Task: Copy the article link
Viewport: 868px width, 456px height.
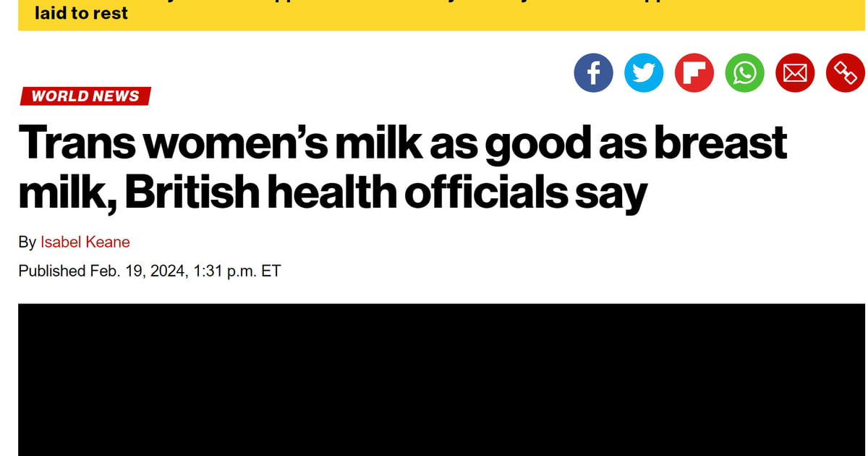Action: point(844,72)
